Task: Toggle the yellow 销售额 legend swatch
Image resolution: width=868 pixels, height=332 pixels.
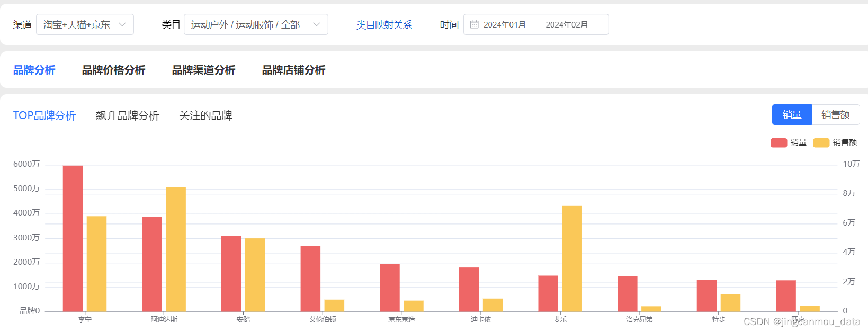Action: point(821,142)
